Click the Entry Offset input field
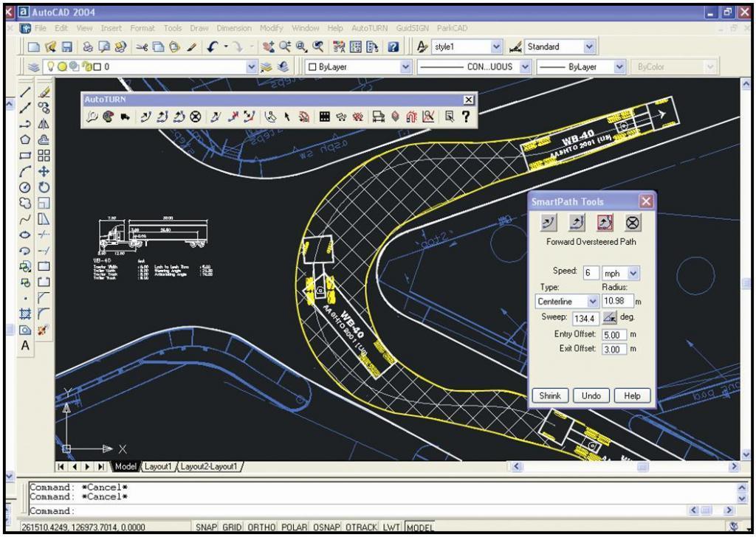This screenshot has width=756, height=537. [614, 334]
